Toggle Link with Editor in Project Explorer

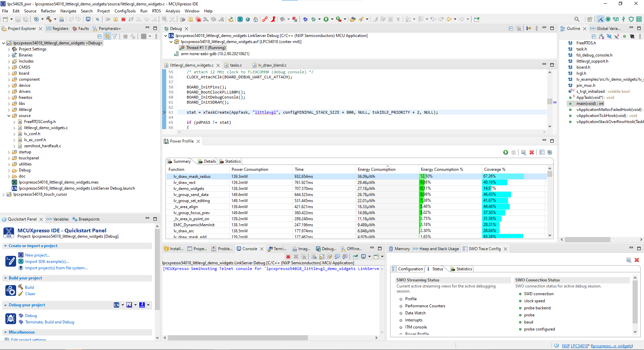107,36
